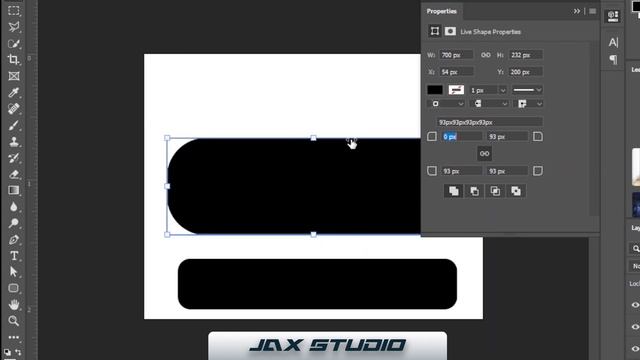This screenshot has height=360, width=640.
Task: Select the Crop tool
Action: point(13,60)
